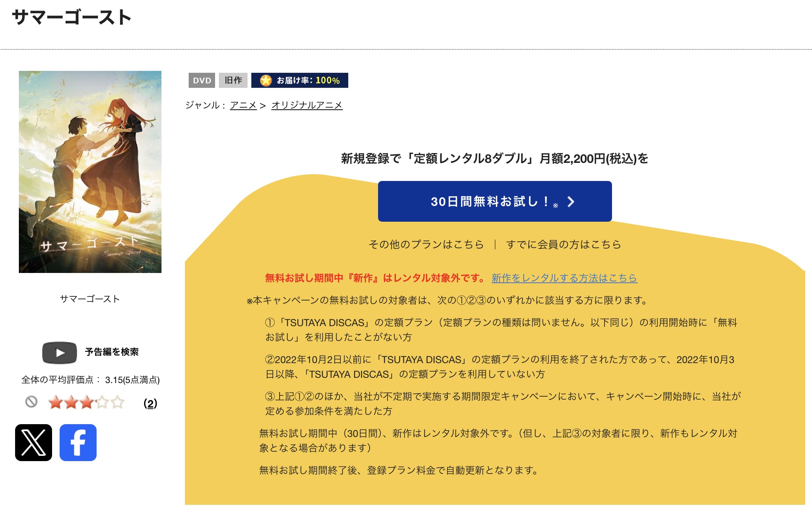Open その他のプランはこちら link
This screenshot has width=812, height=512.
(x=426, y=245)
